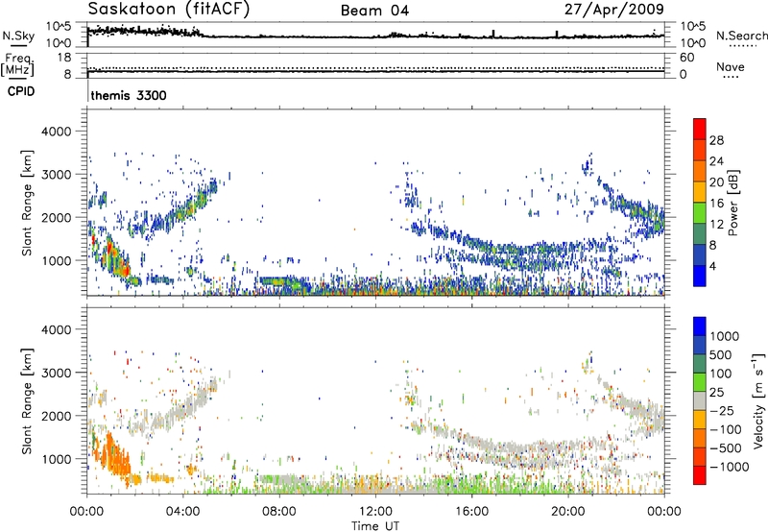Viewport: 768px width, 532px height.
Task: Click the "−1000" label on the velocity scale
Action: (x=729, y=467)
